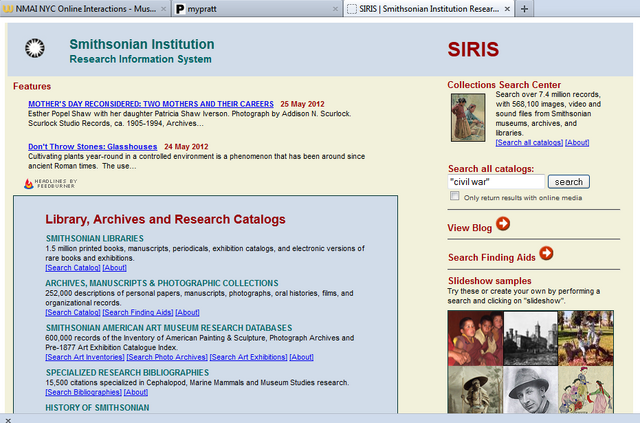640x423 pixels.
Task: Open the View Blog arrow icon
Action: (x=503, y=223)
